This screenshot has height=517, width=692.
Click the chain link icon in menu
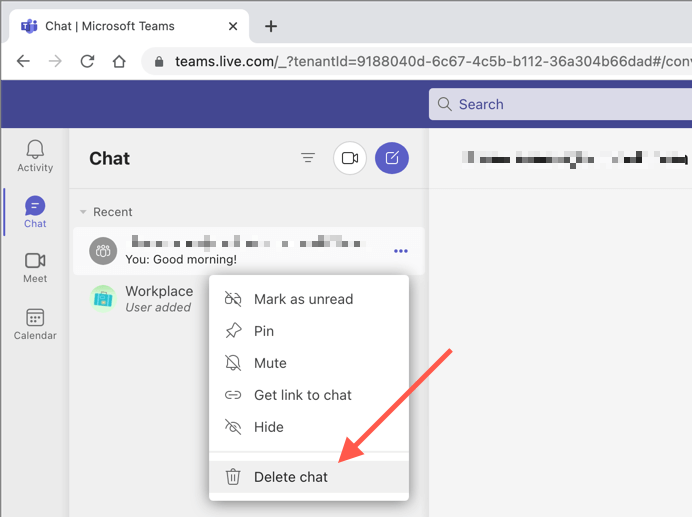click(233, 395)
